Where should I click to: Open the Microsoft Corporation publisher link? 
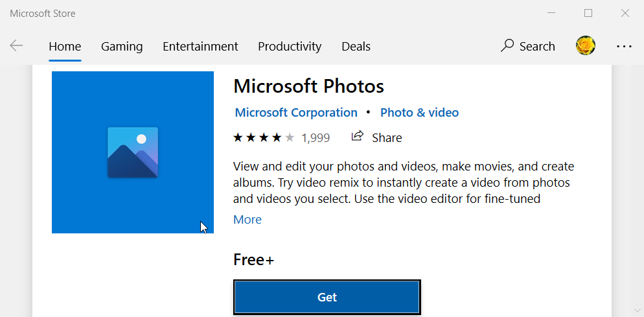[296, 113]
